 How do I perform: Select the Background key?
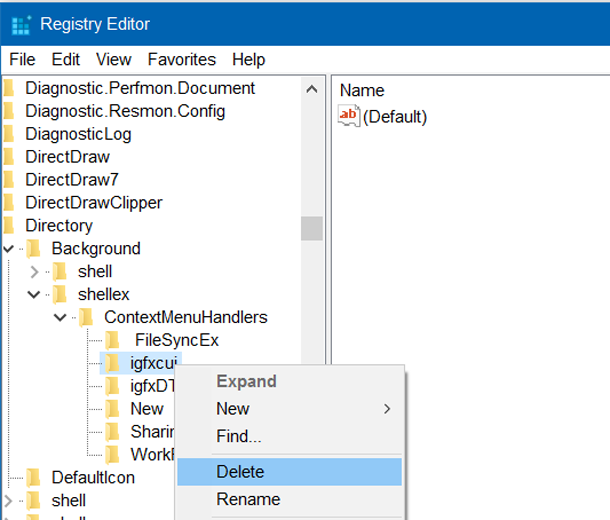click(96, 249)
